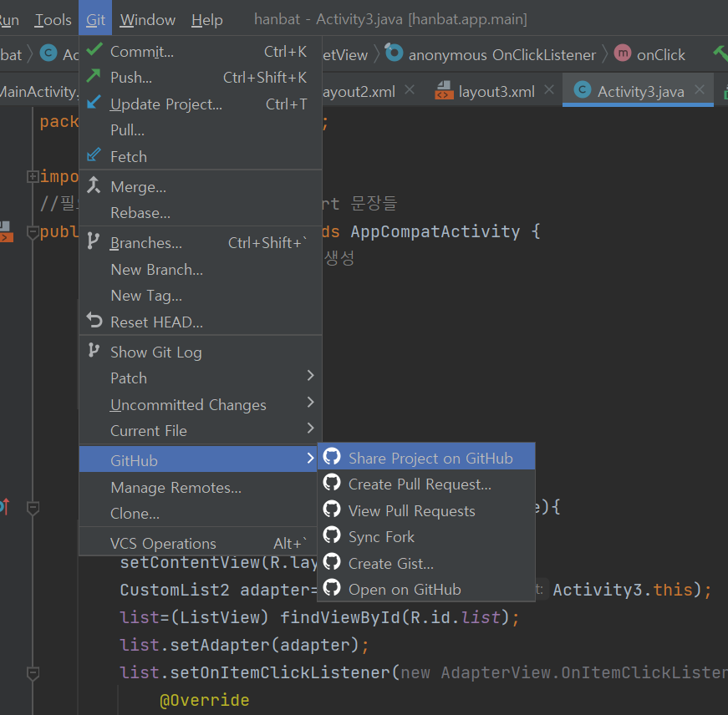Click GitHub icon beside Share Project on GitHub
This screenshot has width=728, height=715.
click(332, 457)
